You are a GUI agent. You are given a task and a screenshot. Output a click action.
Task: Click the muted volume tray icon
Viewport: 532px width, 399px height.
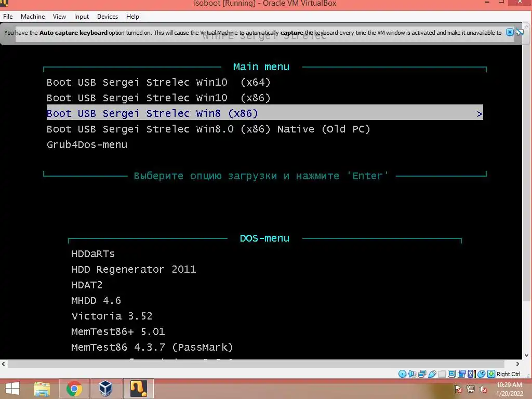point(483,389)
